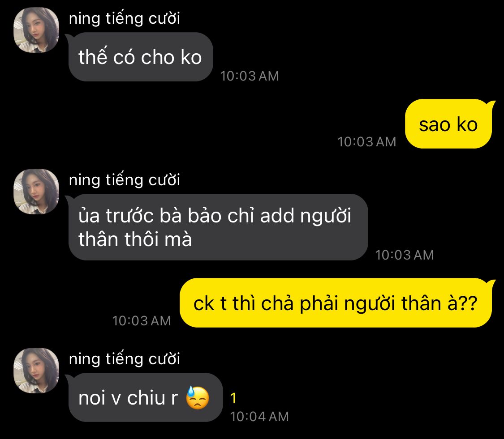Screen dimensions: 504x439
Task: Open avatar beside 'thế có cho ko' message
Action: 36,30
